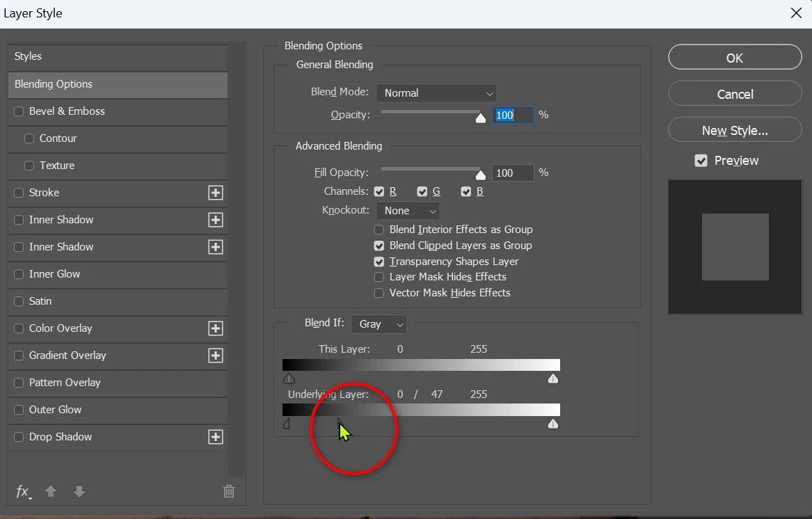
Task: Click the Opacity percentage input field
Action: 512,115
